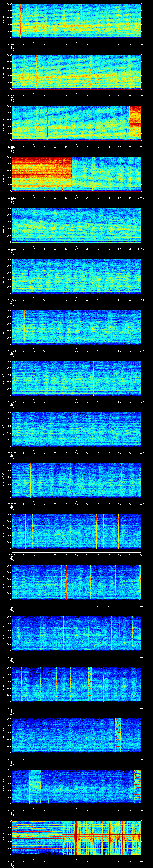Click the 33:00 end tick label
Screen dimensions: 153x868
pos(141,861)
